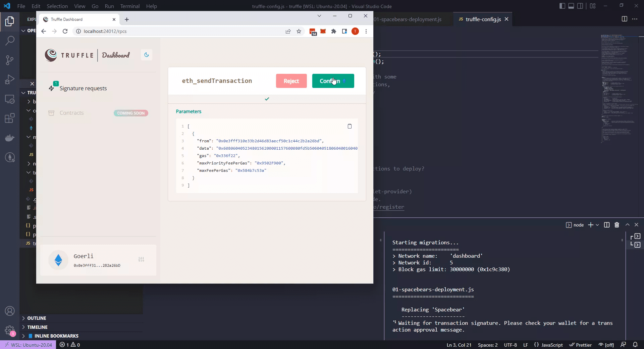Screen dimensions: 644x349
Task: Collapse the transaction details checkmark bar
Action: tap(267, 99)
